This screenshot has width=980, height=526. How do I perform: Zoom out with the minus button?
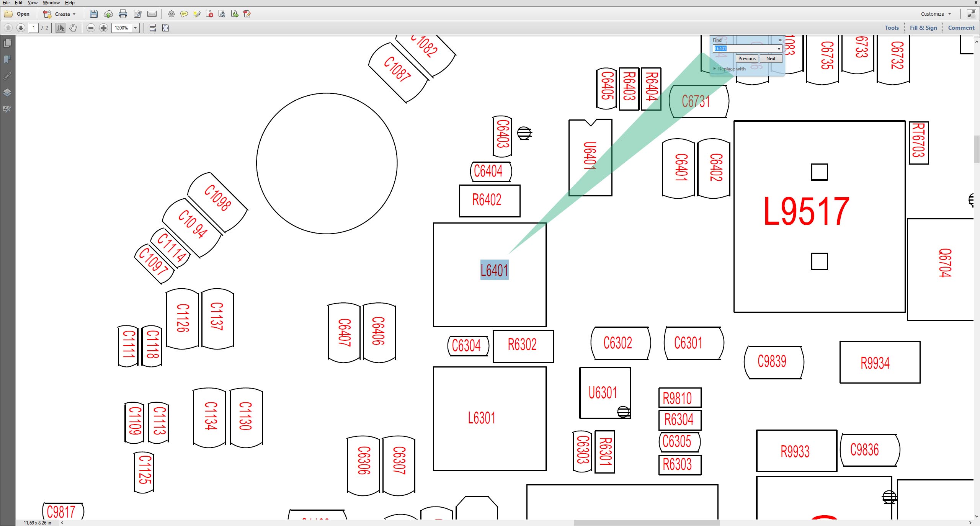(x=91, y=28)
